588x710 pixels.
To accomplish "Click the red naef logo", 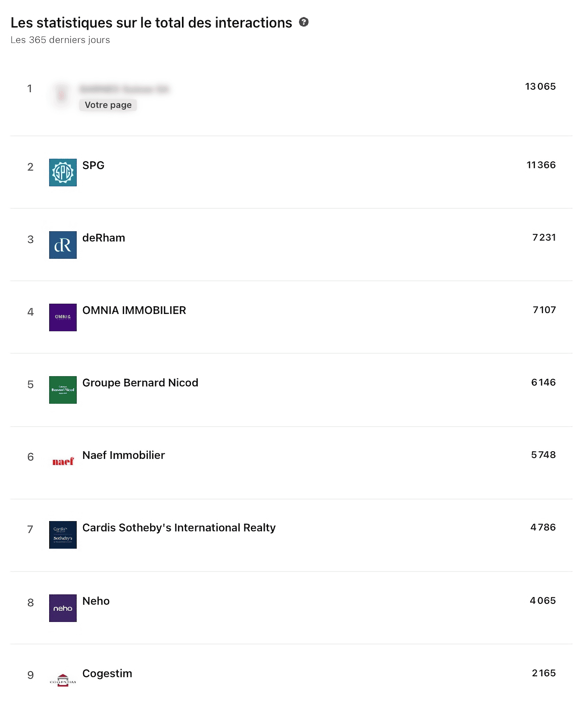I will coord(63,462).
